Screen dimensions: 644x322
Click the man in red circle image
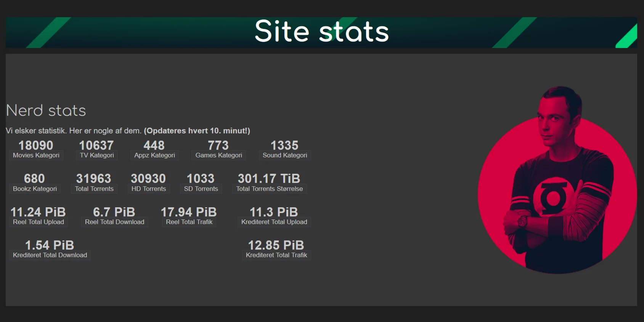pyautogui.click(x=557, y=180)
